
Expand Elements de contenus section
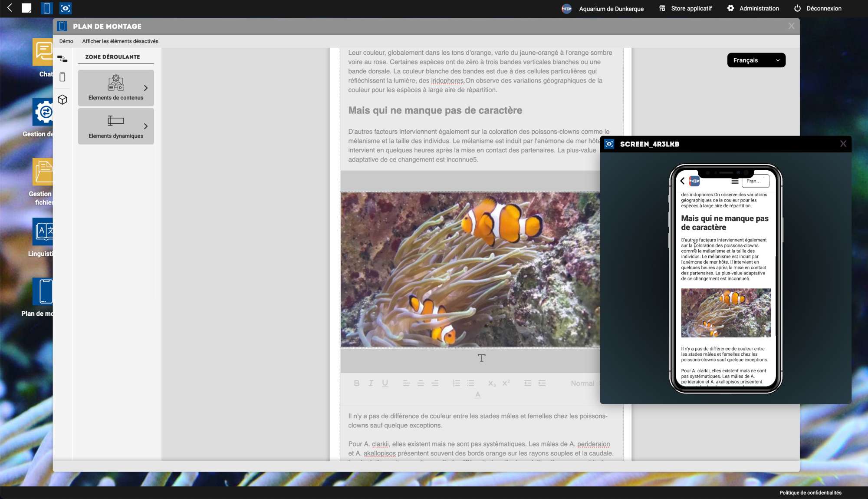tap(116, 88)
